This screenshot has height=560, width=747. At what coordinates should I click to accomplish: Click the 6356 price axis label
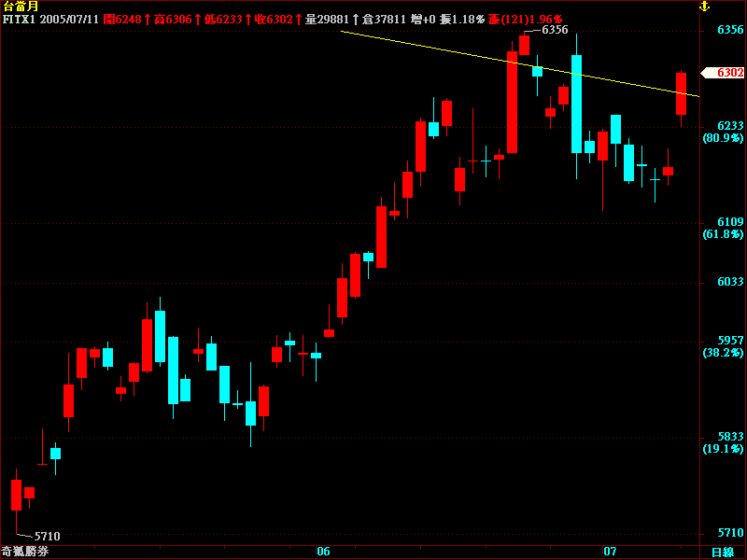(x=730, y=30)
